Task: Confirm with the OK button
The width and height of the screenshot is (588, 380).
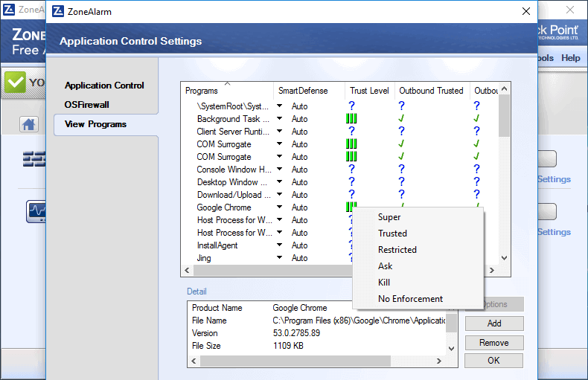Action: (x=494, y=361)
